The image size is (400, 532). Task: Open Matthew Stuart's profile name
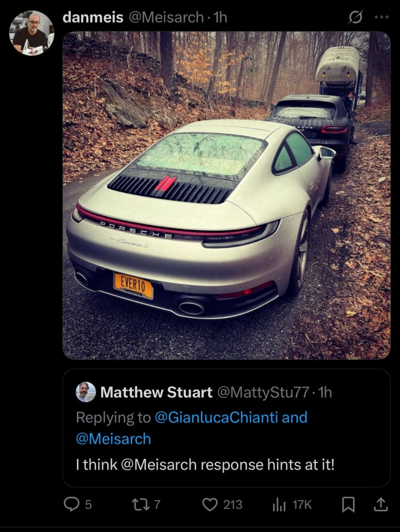(x=156, y=392)
